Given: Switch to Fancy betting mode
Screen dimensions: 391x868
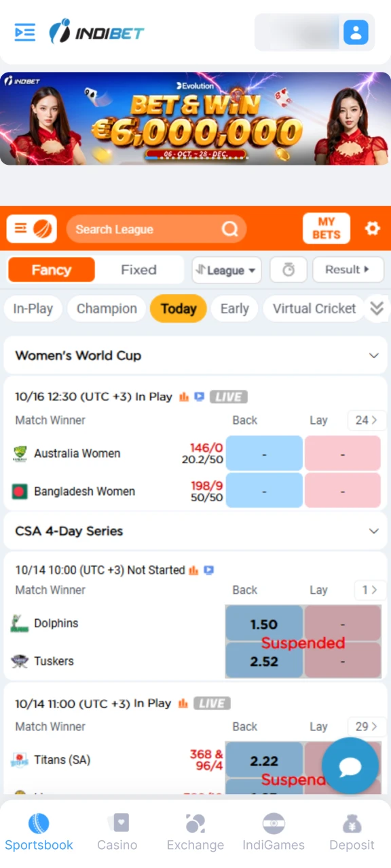Looking at the screenshot, I should pos(50,269).
